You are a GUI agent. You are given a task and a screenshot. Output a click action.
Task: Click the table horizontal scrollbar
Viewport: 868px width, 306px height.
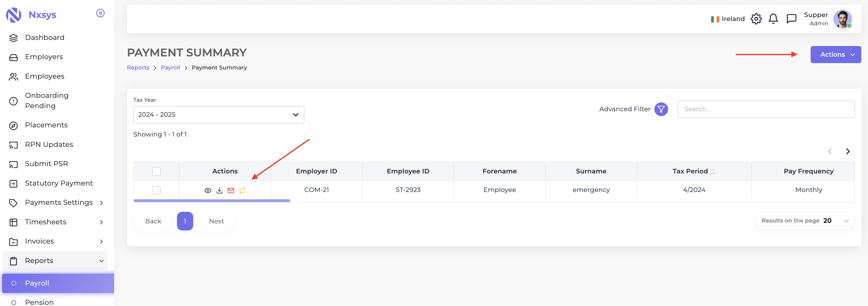click(212, 201)
